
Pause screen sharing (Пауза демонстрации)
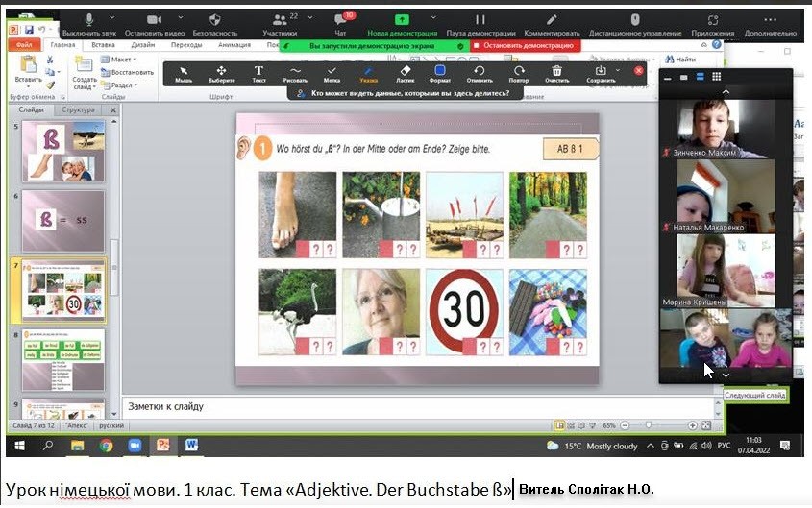pos(480,23)
